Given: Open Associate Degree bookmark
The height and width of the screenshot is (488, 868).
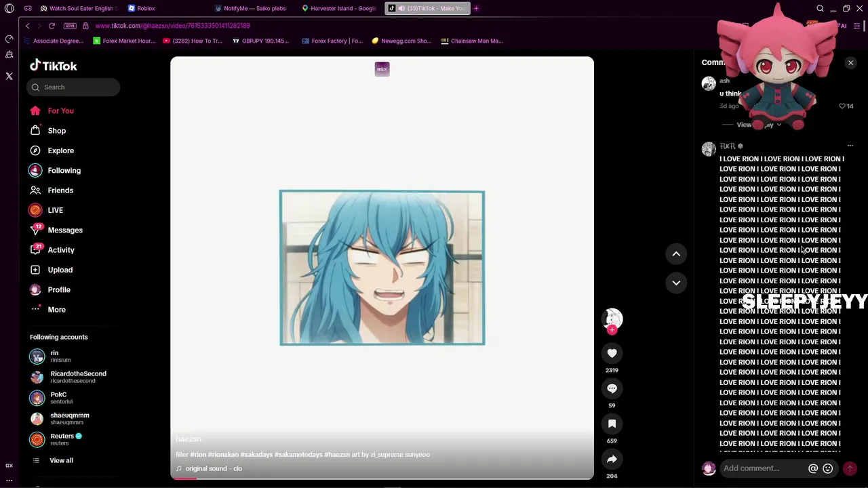Looking at the screenshot, I should pos(53,41).
